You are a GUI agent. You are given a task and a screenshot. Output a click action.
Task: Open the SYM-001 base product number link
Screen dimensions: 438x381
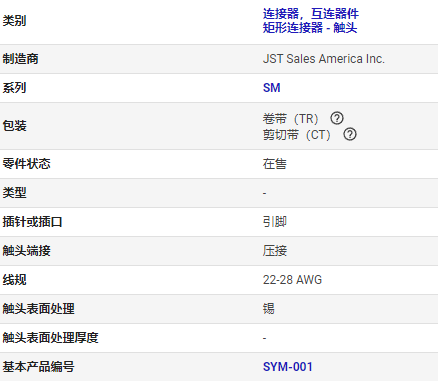click(288, 367)
